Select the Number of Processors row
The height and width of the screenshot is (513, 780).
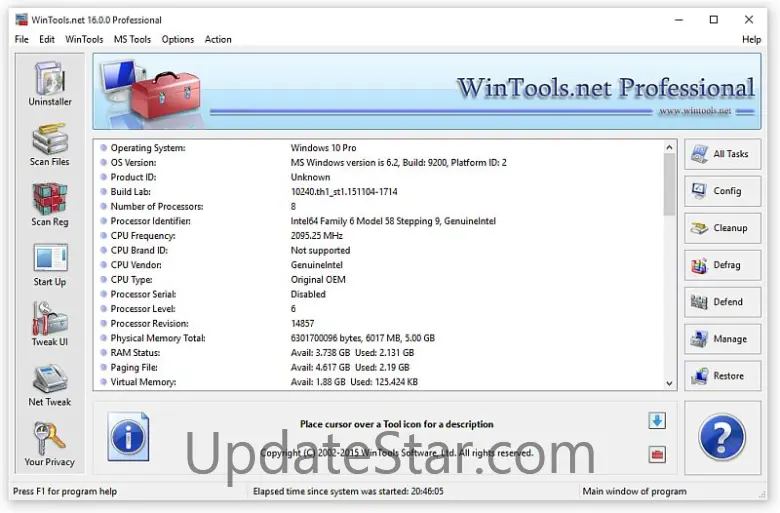[x=381, y=206]
